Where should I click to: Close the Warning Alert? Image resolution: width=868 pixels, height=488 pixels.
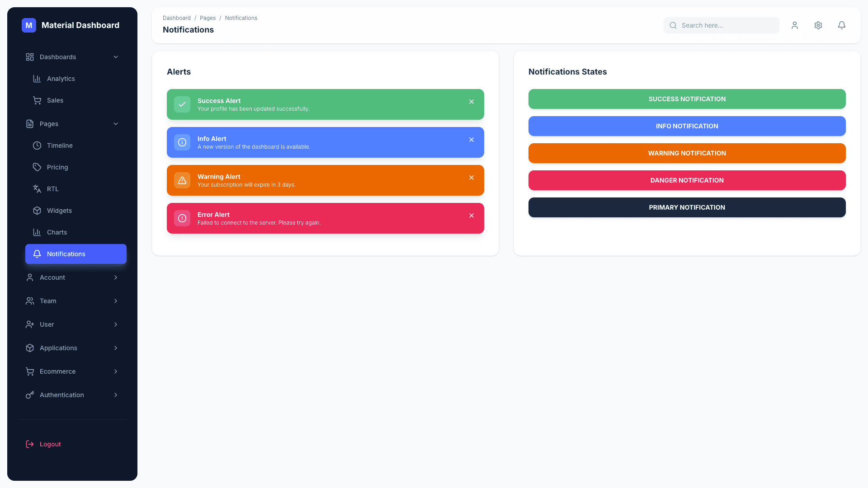(472, 178)
